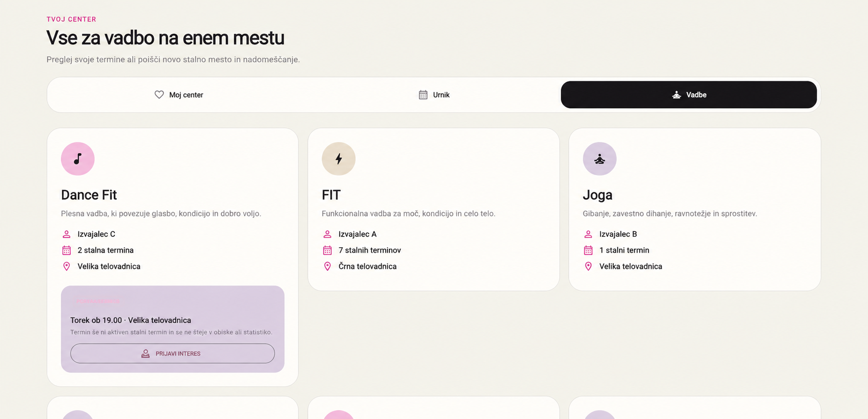Click the location pin in Joga card
Image resolution: width=868 pixels, height=419 pixels.
pos(588,267)
